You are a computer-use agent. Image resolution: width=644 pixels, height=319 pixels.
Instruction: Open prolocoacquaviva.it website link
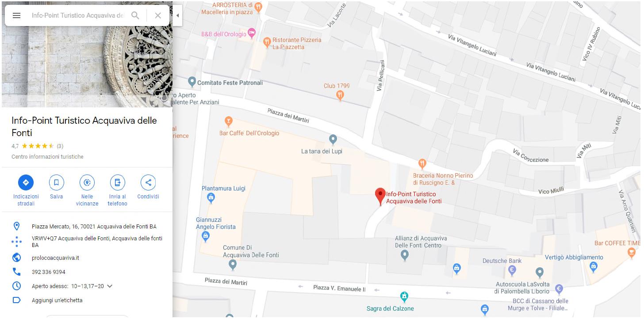(x=55, y=258)
